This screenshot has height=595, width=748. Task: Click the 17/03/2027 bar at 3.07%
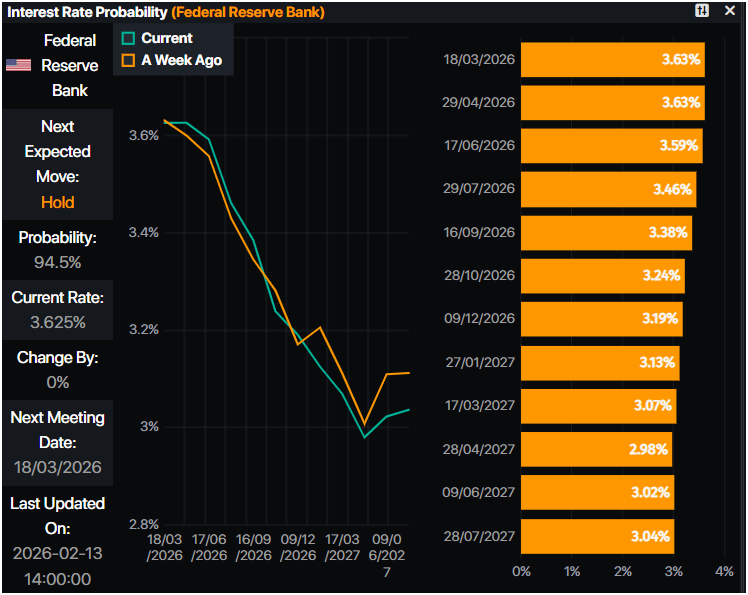[x=598, y=406]
